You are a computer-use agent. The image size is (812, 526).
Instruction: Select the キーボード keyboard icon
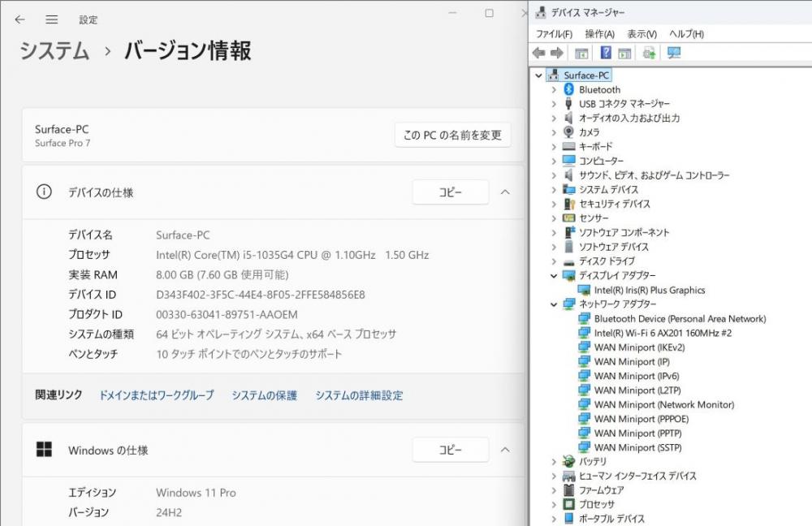pyautogui.click(x=568, y=146)
